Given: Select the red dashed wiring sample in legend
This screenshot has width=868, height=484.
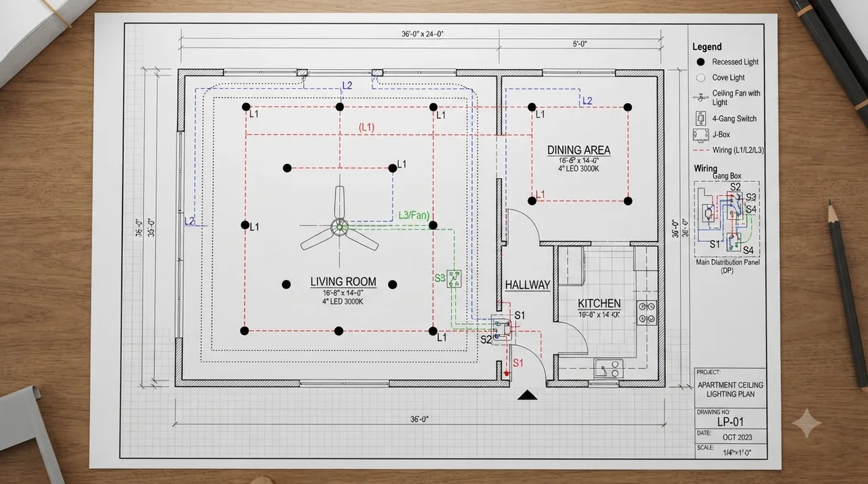Looking at the screenshot, I should pyautogui.click(x=701, y=150).
